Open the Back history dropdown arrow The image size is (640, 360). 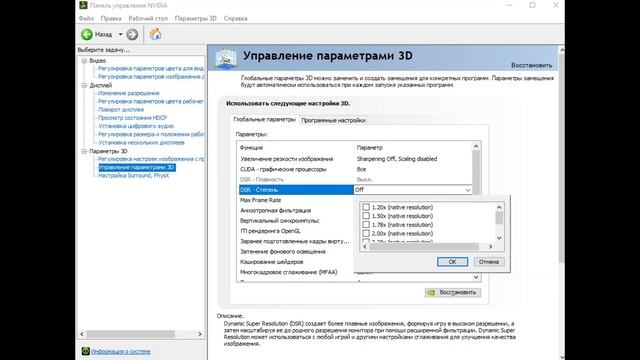click(120, 35)
